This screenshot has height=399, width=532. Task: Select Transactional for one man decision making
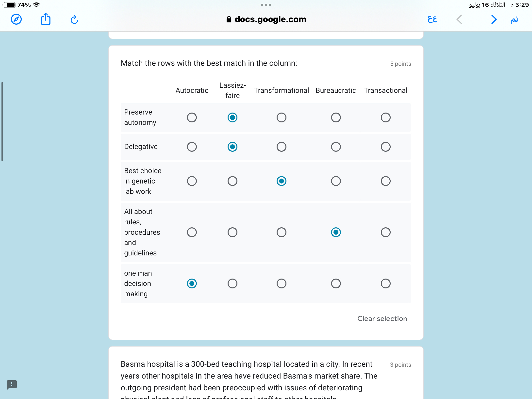coord(386,283)
